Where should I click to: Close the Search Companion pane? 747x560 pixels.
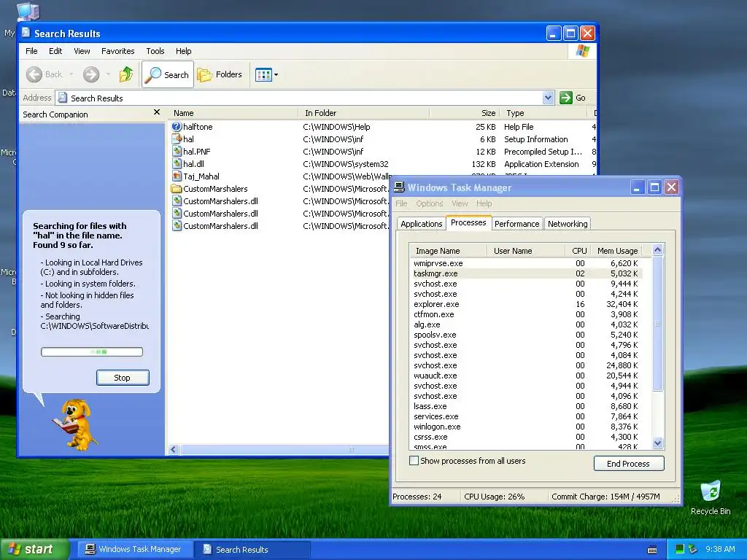157,112
